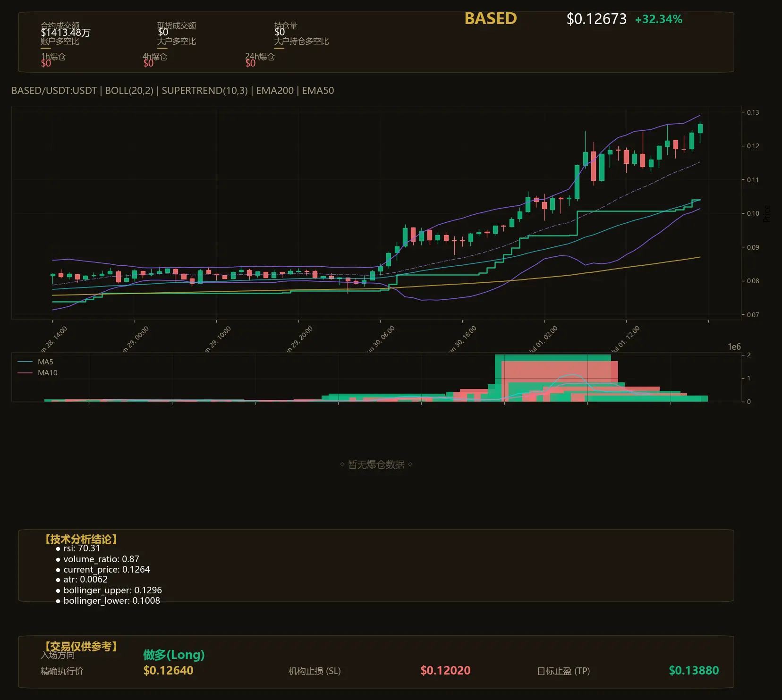
Task: Click the latest green candlestick on chart
Action: click(700, 128)
